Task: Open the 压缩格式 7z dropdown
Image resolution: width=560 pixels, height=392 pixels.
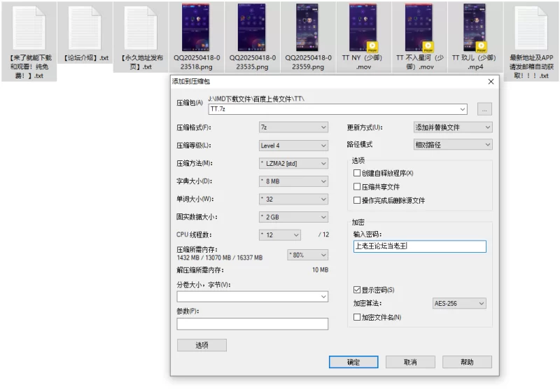Action: coord(293,127)
